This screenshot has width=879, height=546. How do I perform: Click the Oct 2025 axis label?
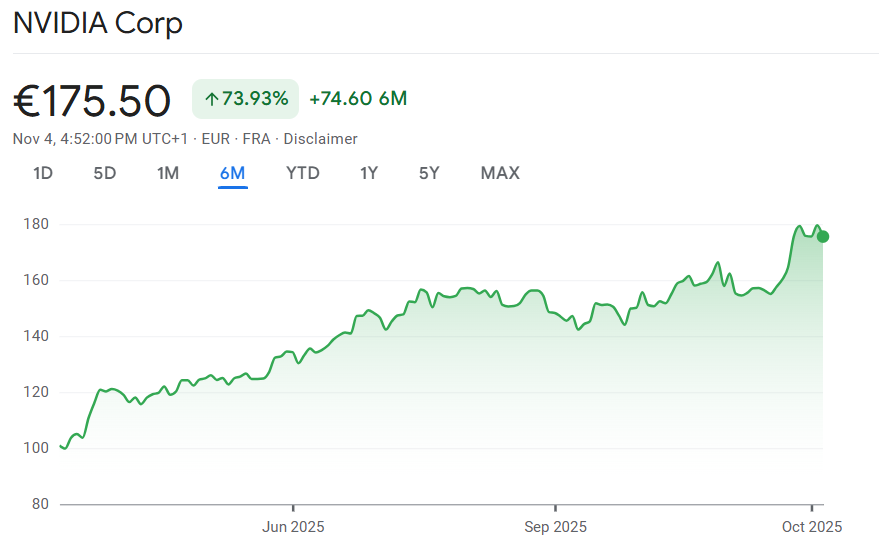[812, 526]
